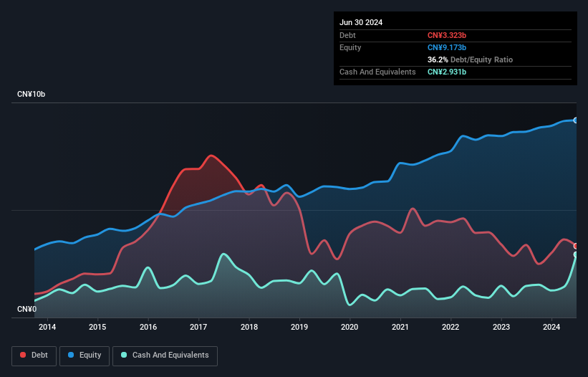This screenshot has height=377, width=588.
Task: Click the blue Equity endpoint marker
Action: coord(576,120)
